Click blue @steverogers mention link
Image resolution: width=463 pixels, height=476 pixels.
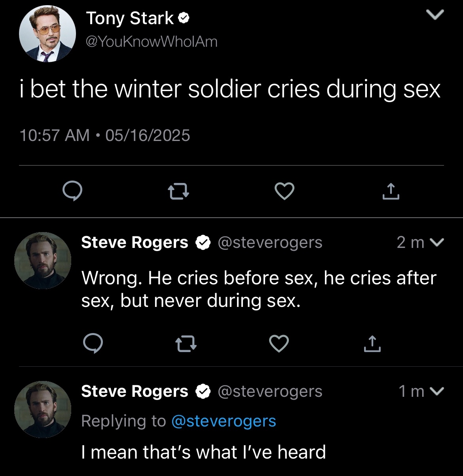coord(224,421)
